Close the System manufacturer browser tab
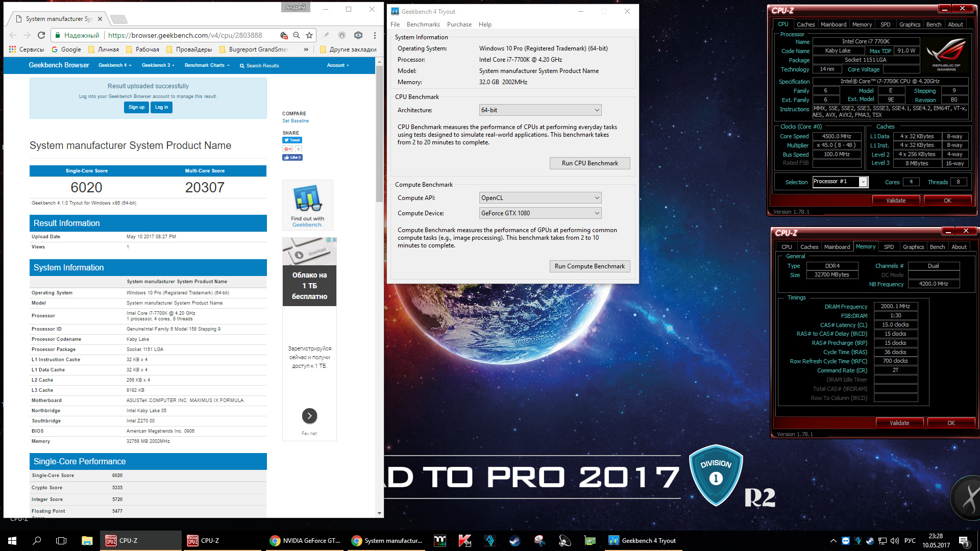Screen dimensions: 980x551 100,19
